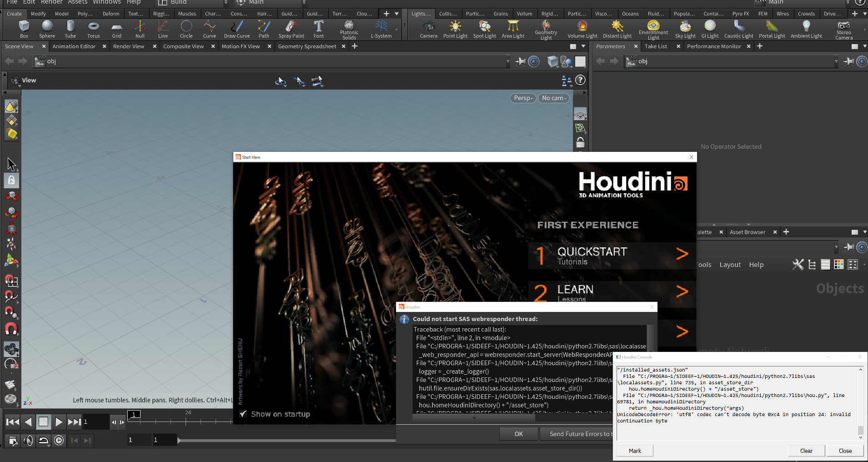The image size is (868, 462).
Task: Activate the Draw Curve tool
Action: click(237, 29)
